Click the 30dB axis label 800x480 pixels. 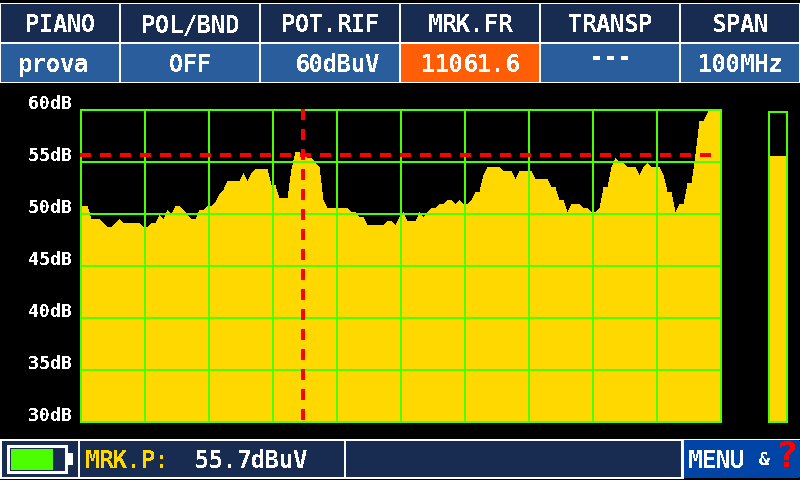[x=50, y=415]
